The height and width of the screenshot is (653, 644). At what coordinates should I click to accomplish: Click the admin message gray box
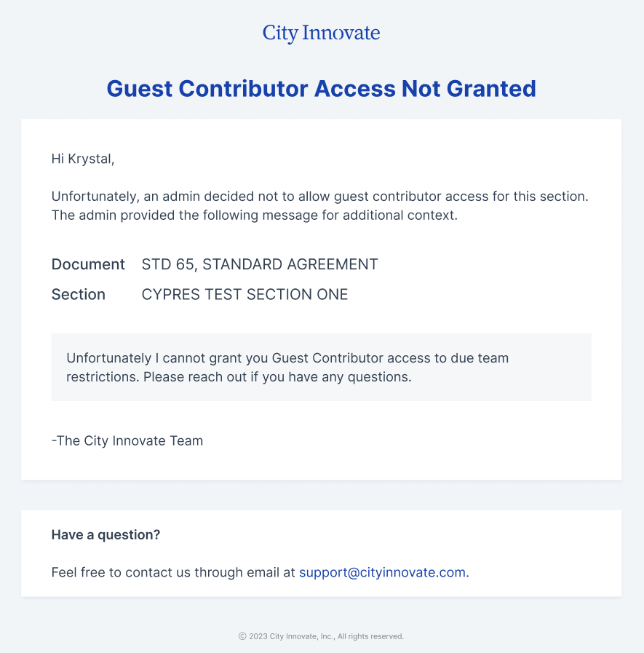click(x=322, y=368)
